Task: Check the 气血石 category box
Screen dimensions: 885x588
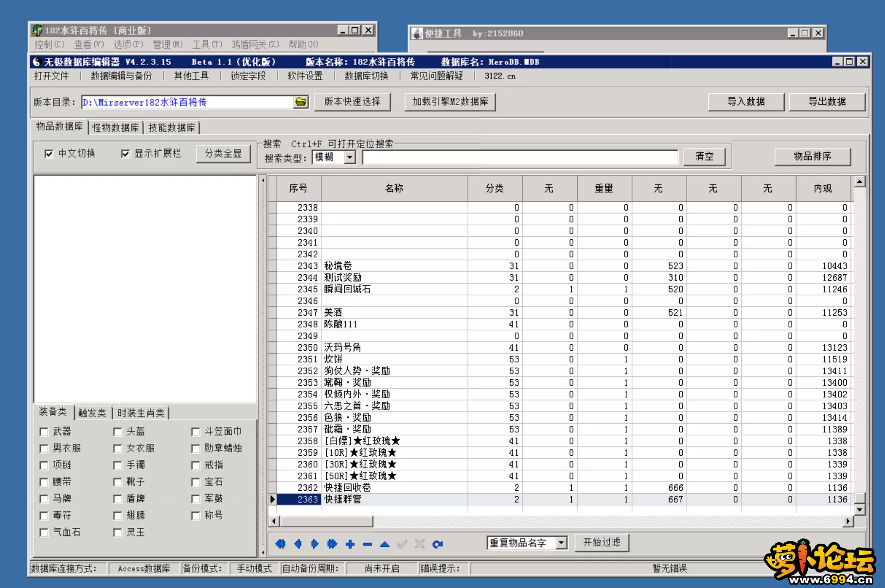Action: 44,533
